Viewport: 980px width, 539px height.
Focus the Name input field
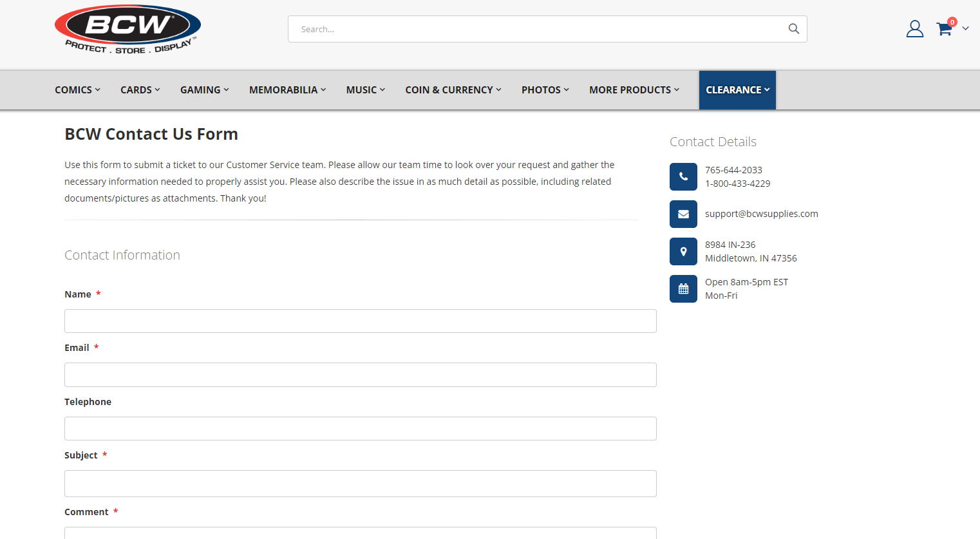(x=361, y=321)
